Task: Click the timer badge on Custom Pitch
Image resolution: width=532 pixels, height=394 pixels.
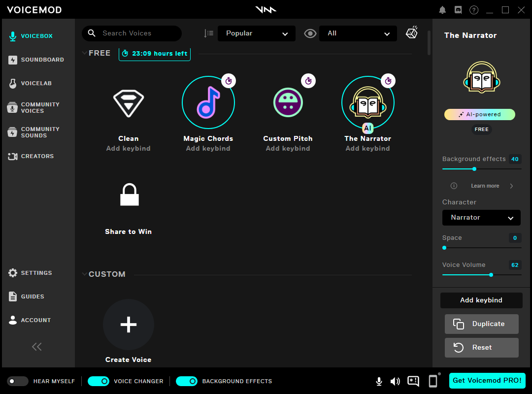Action: 308,81
